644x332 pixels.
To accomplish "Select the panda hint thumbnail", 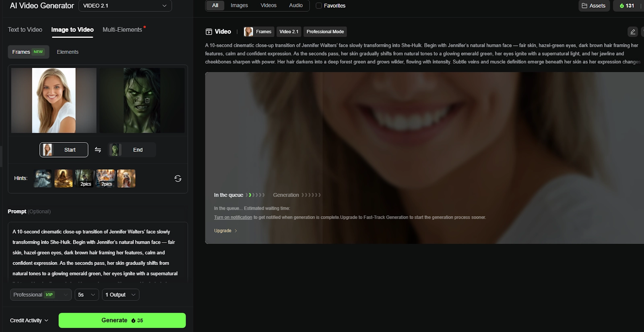I will [126, 178].
